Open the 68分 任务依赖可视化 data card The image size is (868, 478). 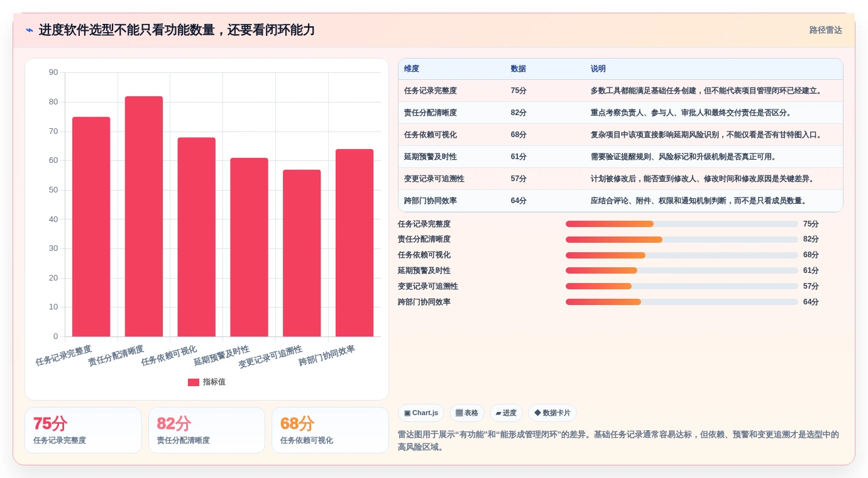click(330, 430)
